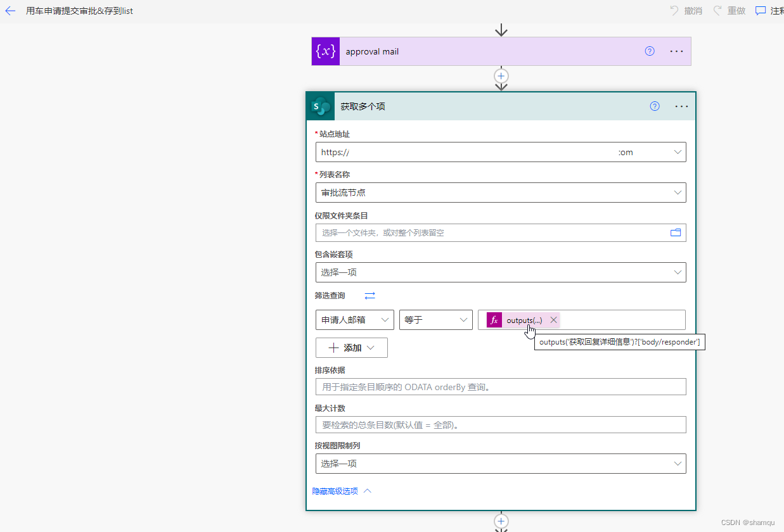Click the fx expression chip in the filter row
Viewport: 784px width, 532px height.
pyautogui.click(x=494, y=320)
